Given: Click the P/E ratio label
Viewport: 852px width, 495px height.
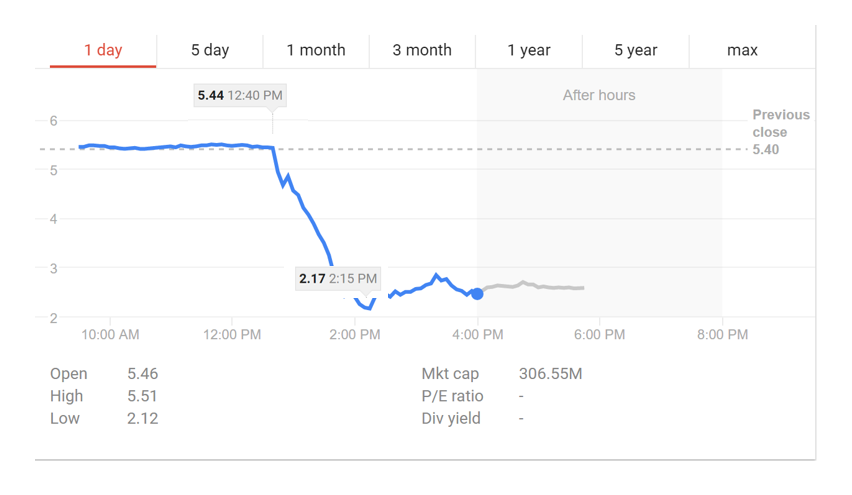Looking at the screenshot, I should click(452, 396).
